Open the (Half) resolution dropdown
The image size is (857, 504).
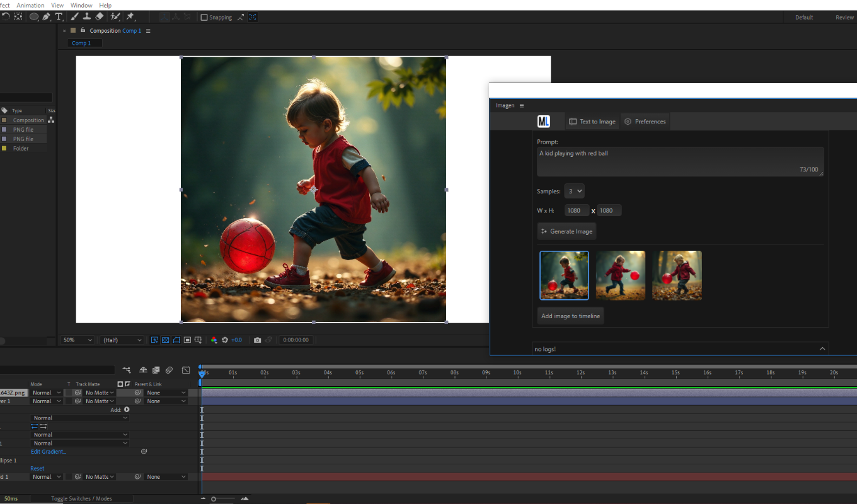(x=121, y=340)
